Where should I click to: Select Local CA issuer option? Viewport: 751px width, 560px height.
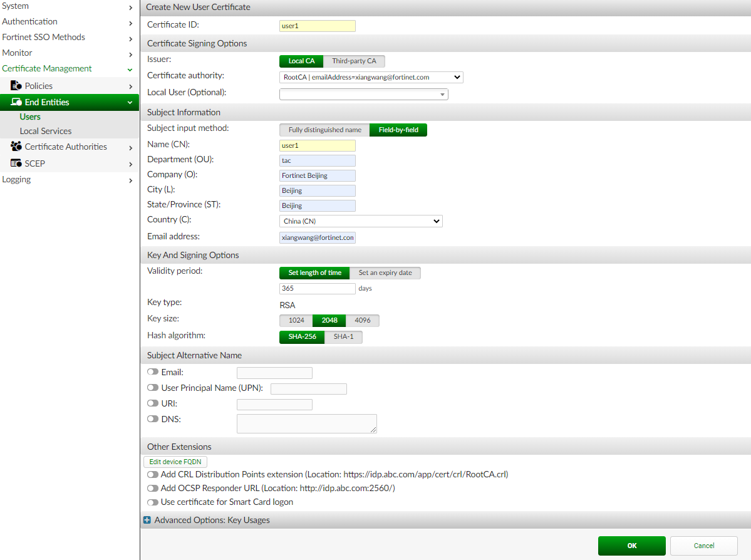[x=301, y=61]
